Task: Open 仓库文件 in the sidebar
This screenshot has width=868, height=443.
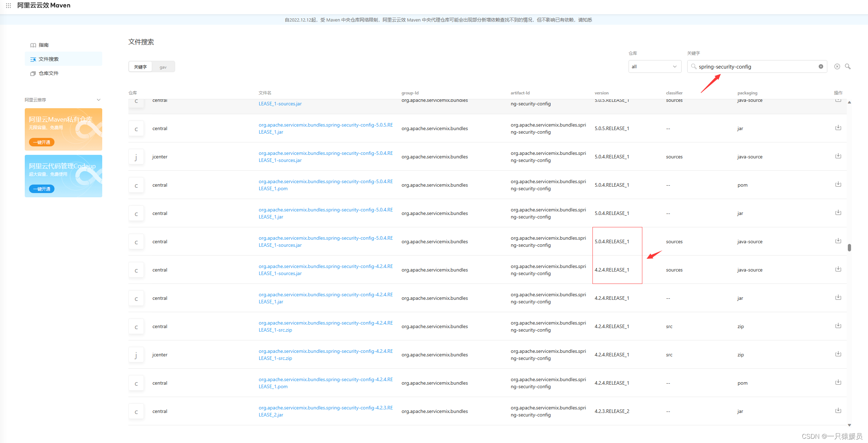Action: click(48, 73)
